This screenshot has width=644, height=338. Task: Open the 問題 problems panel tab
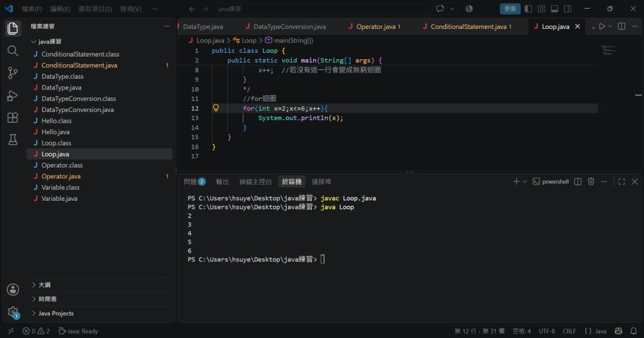(194, 181)
